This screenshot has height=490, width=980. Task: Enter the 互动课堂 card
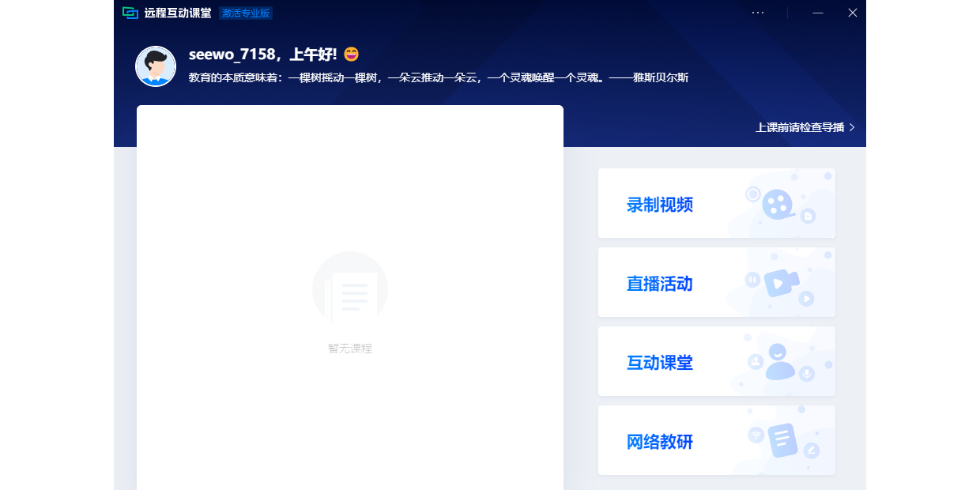pos(660,363)
